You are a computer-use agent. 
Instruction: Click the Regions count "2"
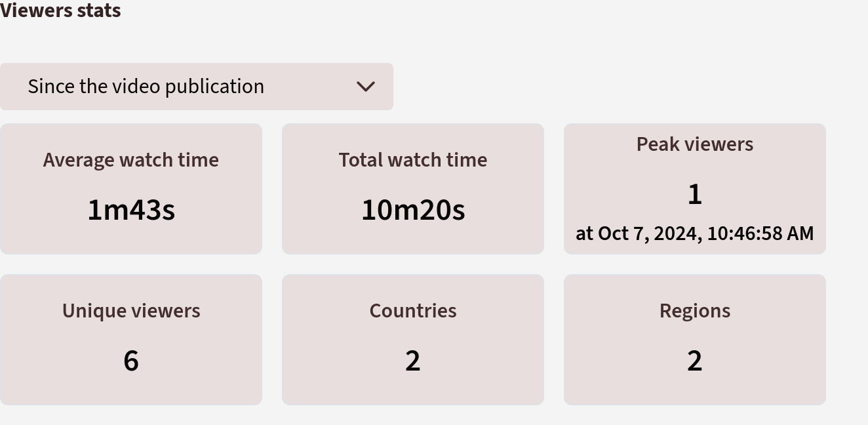694,361
